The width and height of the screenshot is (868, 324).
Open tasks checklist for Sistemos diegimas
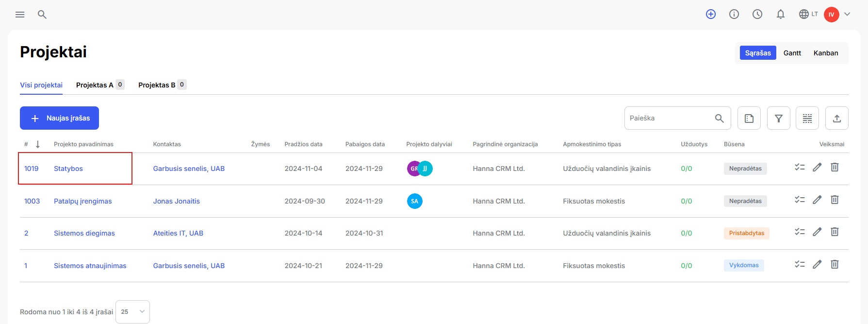pyautogui.click(x=800, y=232)
